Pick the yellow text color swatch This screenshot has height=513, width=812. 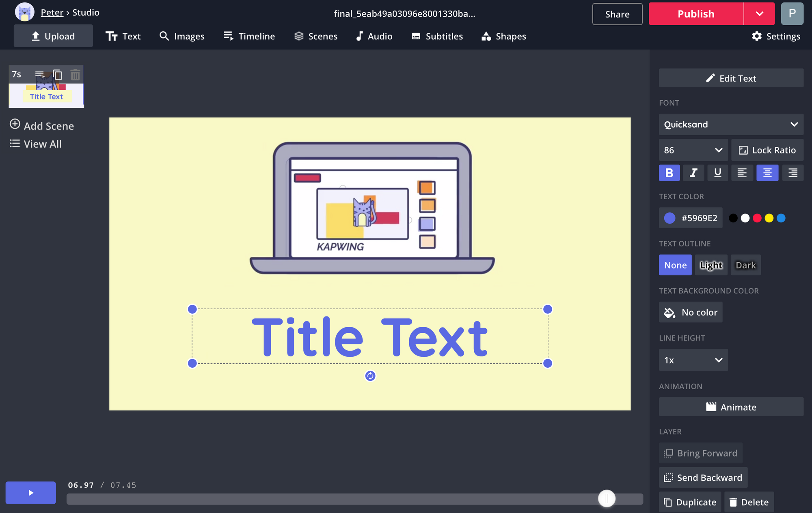769,218
